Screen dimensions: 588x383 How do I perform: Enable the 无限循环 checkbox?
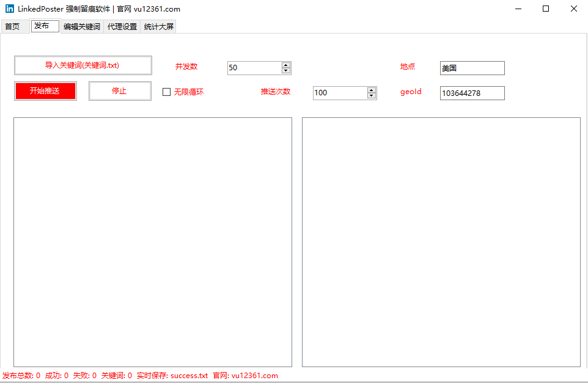[166, 92]
